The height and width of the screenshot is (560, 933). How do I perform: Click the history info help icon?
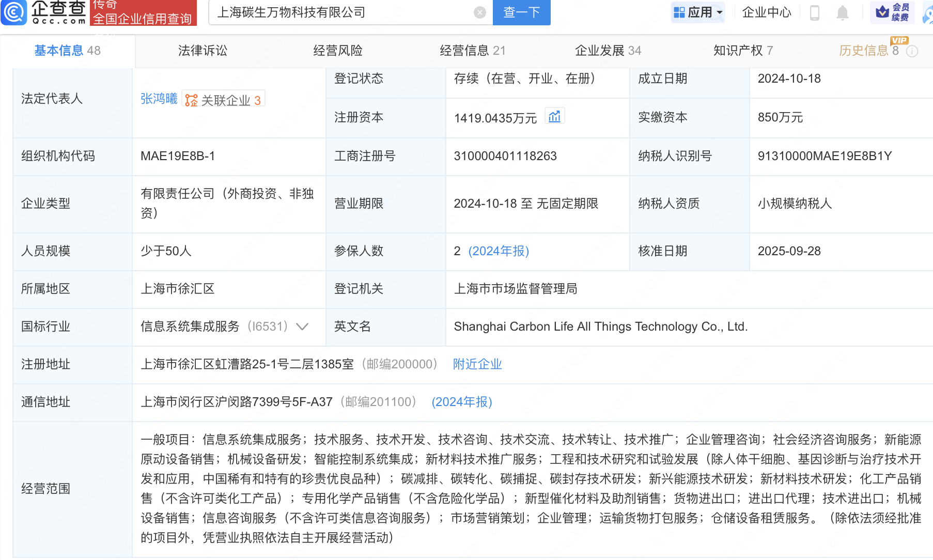(912, 51)
